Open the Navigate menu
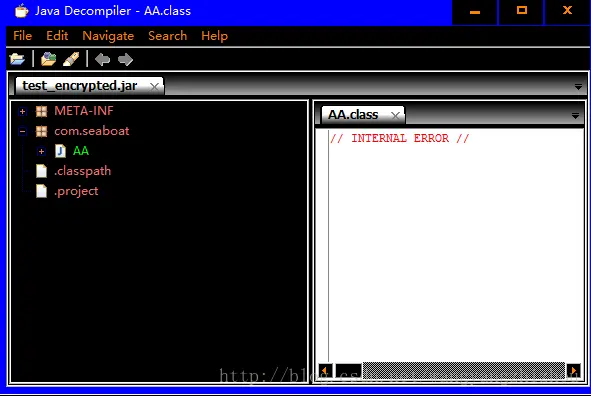The image size is (591, 396). click(x=108, y=36)
